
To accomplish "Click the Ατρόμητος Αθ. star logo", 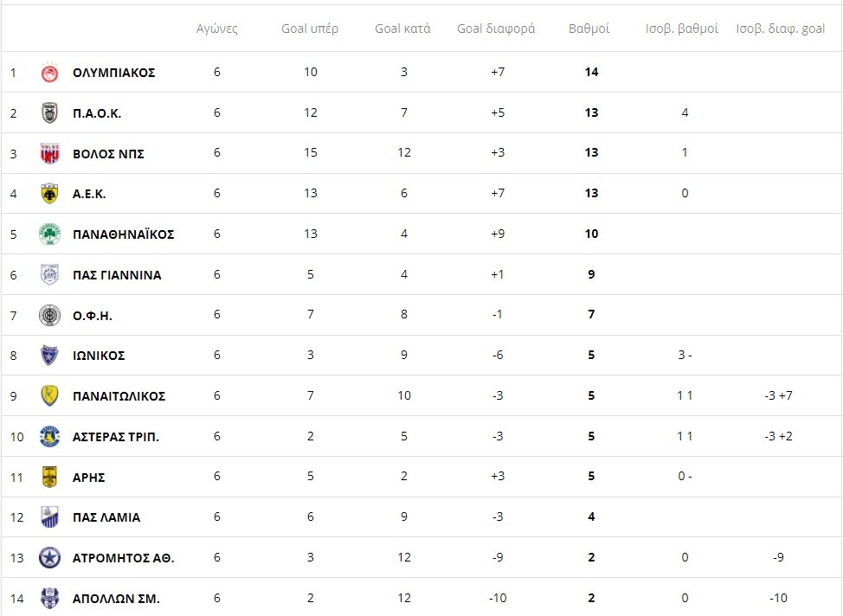I will click(x=49, y=558).
